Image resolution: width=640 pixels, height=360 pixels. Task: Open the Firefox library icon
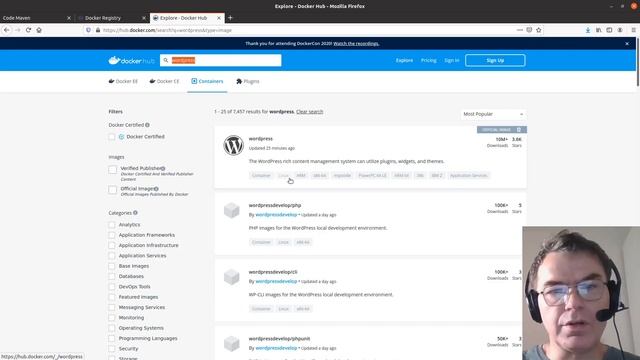pyautogui.click(x=598, y=30)
